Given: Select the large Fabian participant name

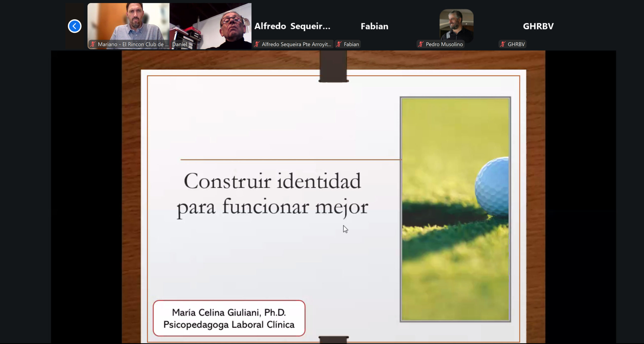Looking at the screenshot, I should (x=374, y=26).
